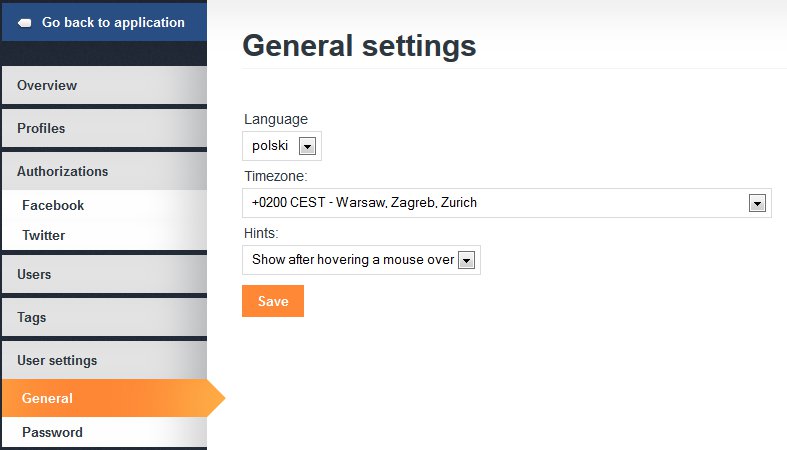787x450 pixels.
Task: Save the general settings
Action: [x=273, y=301]
